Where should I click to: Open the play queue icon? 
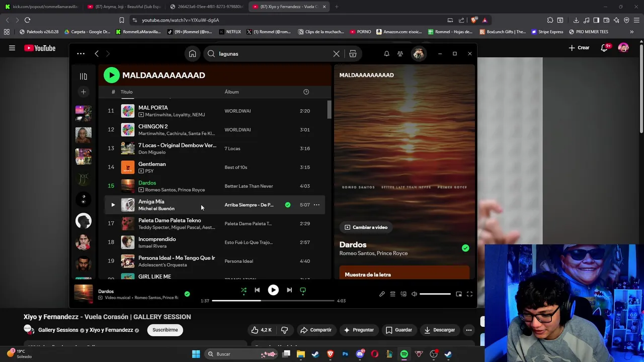392,294
